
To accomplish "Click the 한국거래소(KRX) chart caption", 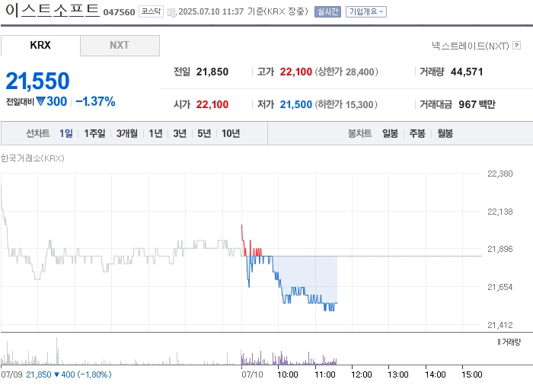I will point(32,158).
